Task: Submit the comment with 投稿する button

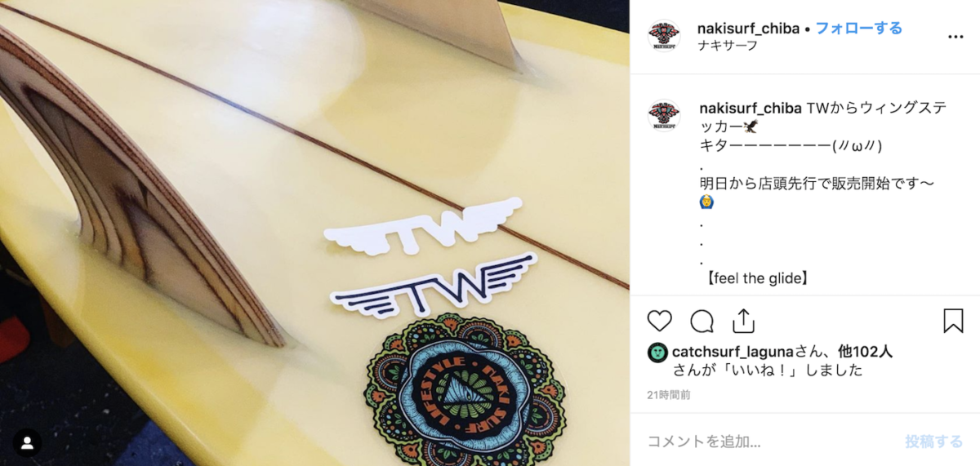Action: pyautogui.click(x=933, y=442)
